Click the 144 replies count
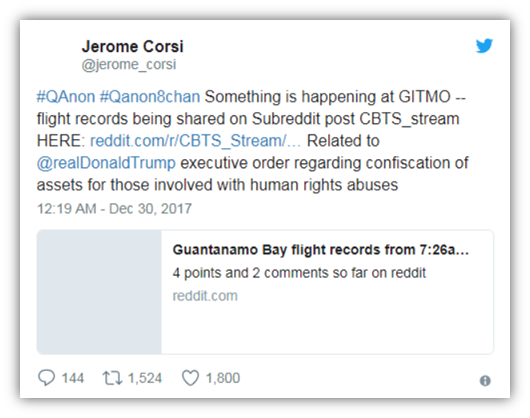This screenshot has height=418, width=530. tap(73, 378)
